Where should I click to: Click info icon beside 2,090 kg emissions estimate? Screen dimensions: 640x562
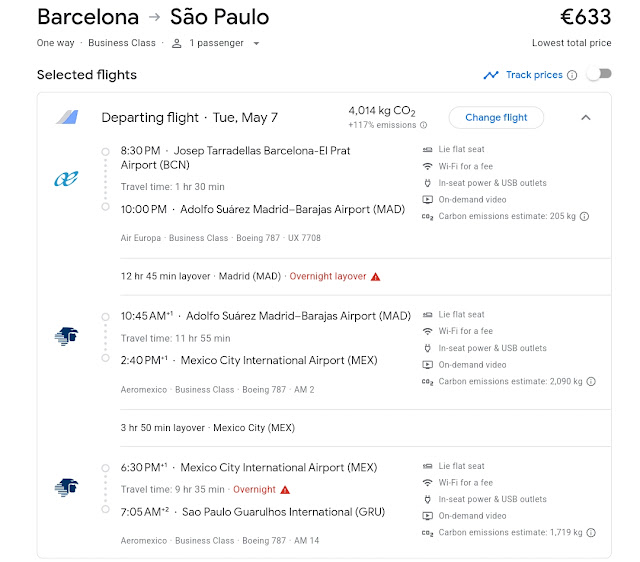tap(592, 381)
